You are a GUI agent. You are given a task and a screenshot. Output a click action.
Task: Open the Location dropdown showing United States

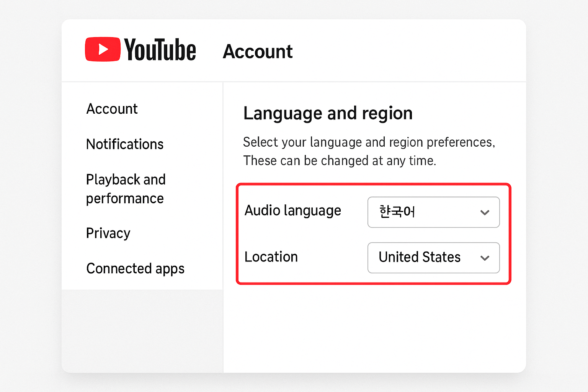click(433, 258)
